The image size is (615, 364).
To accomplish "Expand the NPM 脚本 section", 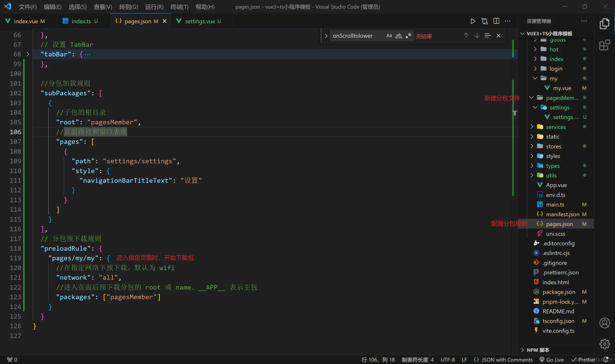I will (x=537, y=350).
